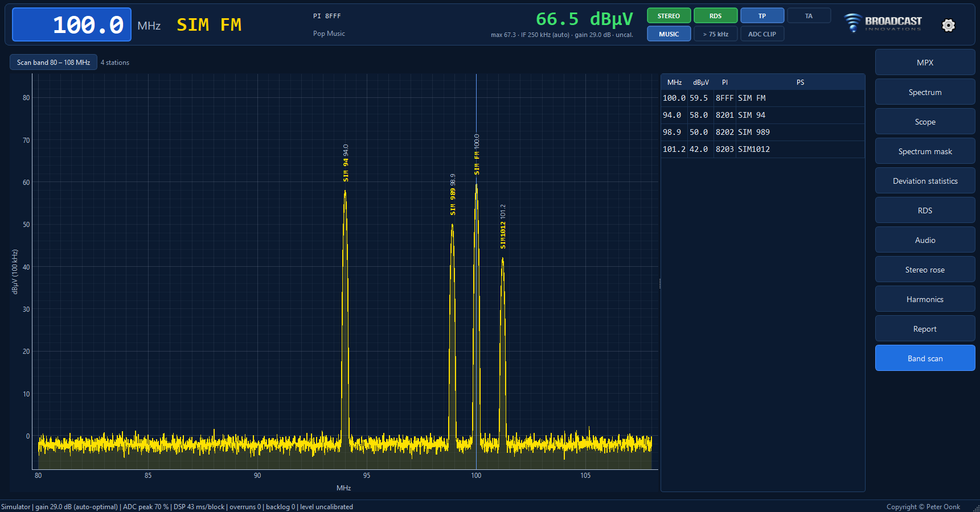Click the PS column header
The width and height of the screenshot is (980, 512).
[800, 82]
